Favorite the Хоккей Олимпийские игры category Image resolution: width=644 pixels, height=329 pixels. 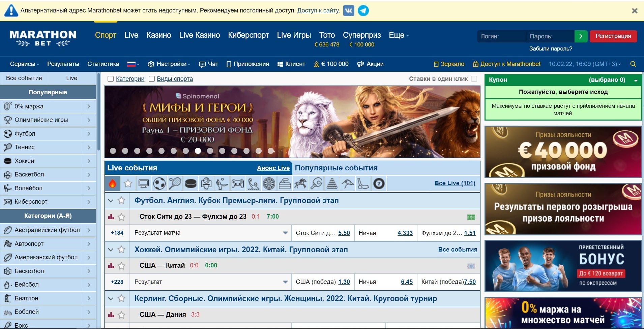click(x=121, y=250)
